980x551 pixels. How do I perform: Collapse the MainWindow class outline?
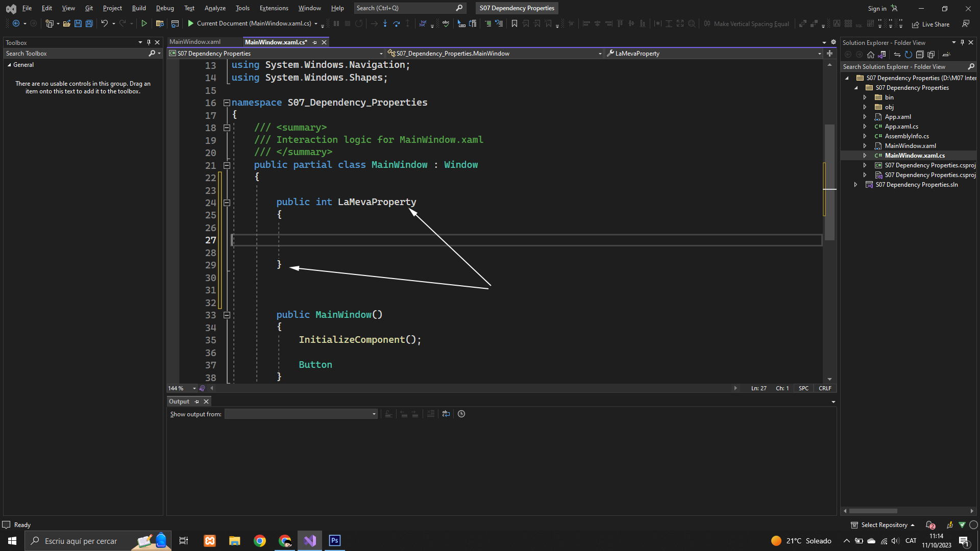click(x=227, y=165)
